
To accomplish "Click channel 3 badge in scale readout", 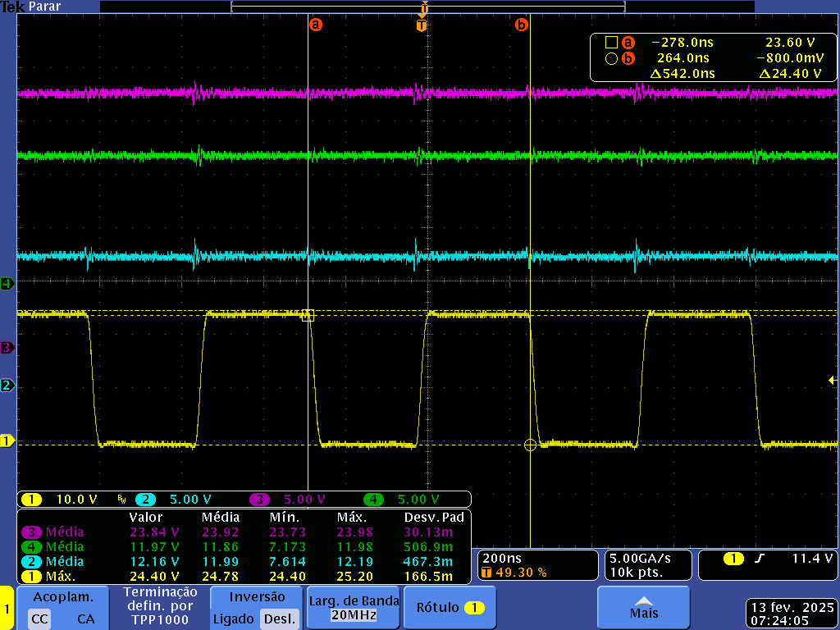I will click(x=259, y=500).
